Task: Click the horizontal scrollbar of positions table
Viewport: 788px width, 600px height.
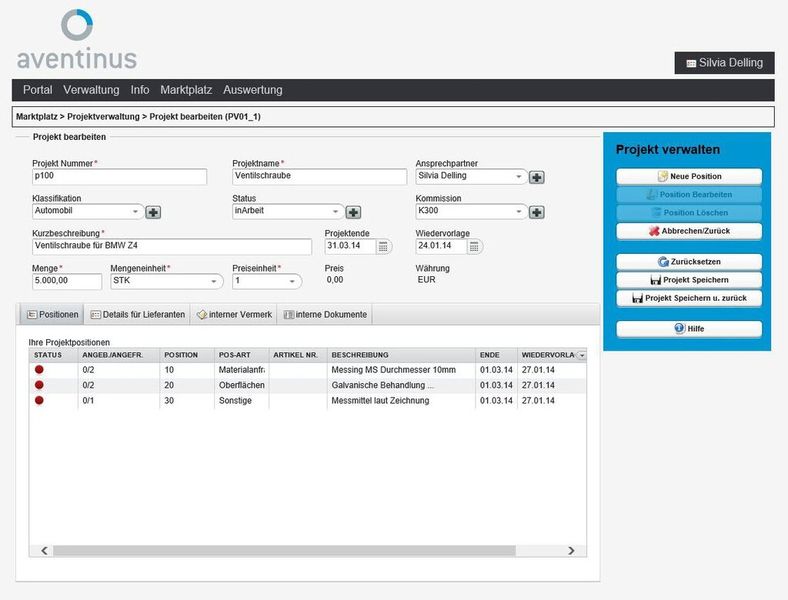Action: point(300,550)
